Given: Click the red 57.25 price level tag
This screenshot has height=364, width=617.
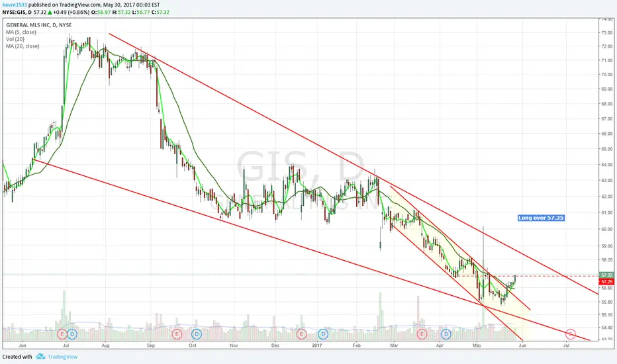Looking at the screenshot, I should click(606, 282).
